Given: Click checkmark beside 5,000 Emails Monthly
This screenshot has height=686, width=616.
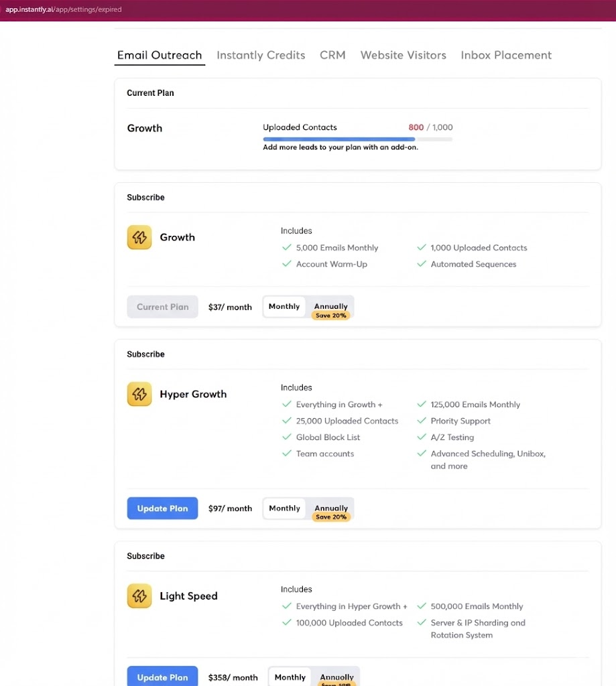Looking at the screenshot, I should tap(287, 248).
